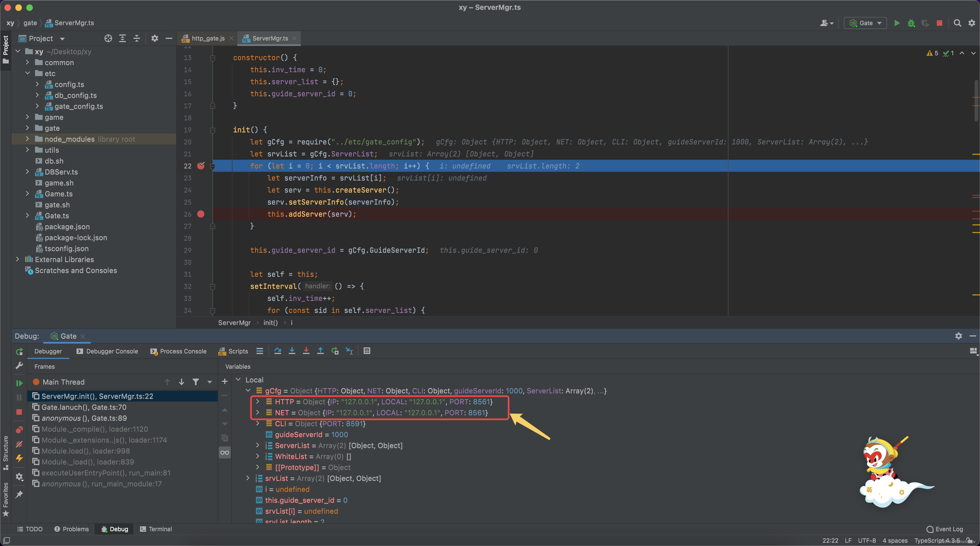Select ServerMgr.ts editor tab
Screen dimensions: 980x546
click(269, 38)
